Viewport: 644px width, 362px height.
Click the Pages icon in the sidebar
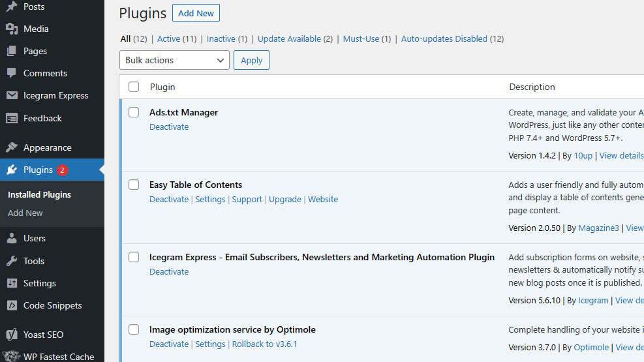click(x=12, y=51)
